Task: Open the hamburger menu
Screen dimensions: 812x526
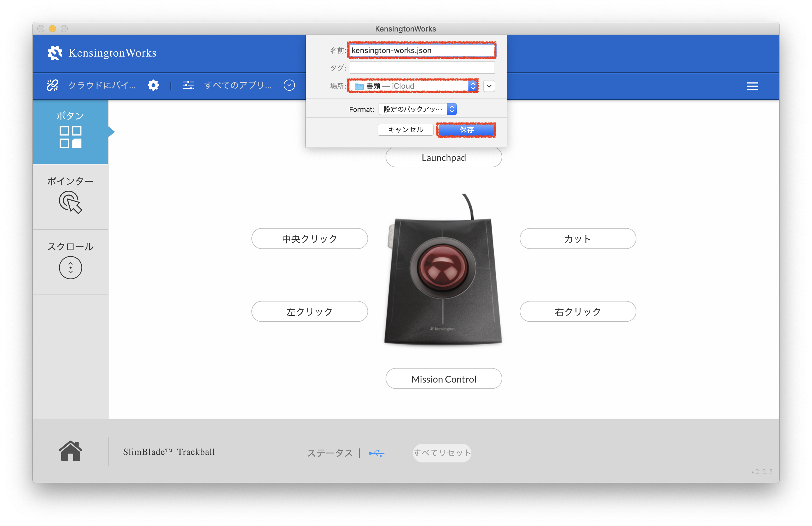Action: pos(752,86)
